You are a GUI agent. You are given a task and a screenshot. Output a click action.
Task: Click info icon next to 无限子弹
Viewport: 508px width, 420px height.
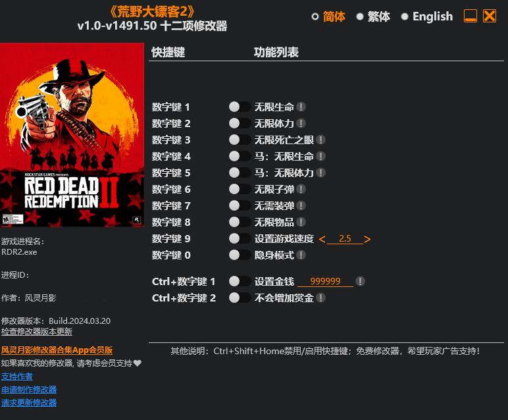(x=301, y=189)
